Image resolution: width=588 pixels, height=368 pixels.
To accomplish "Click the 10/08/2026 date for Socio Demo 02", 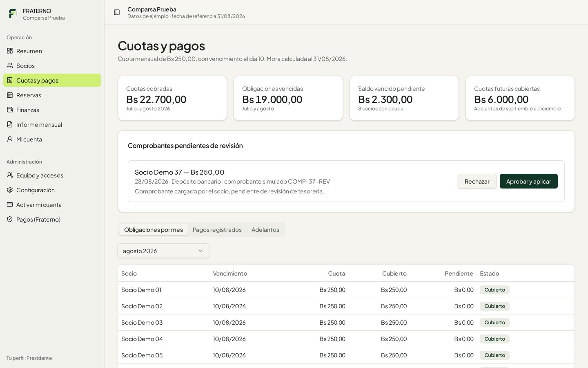I will coord(229,306).
